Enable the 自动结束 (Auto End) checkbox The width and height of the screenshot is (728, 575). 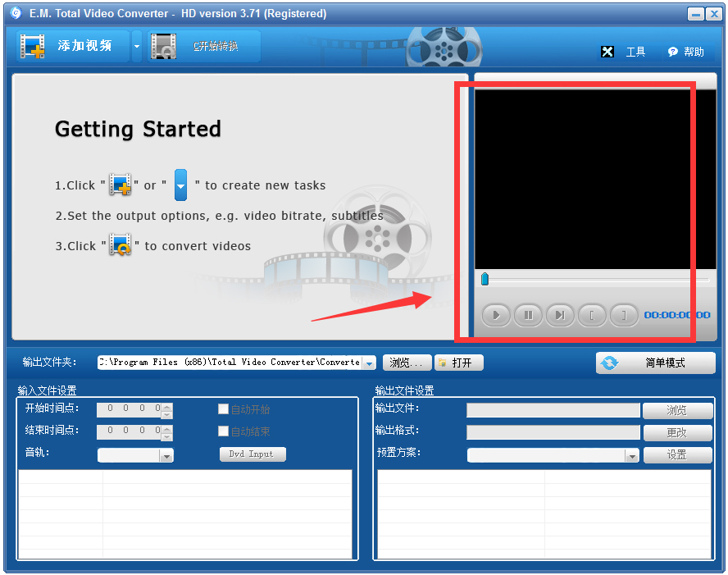point(223,431)
